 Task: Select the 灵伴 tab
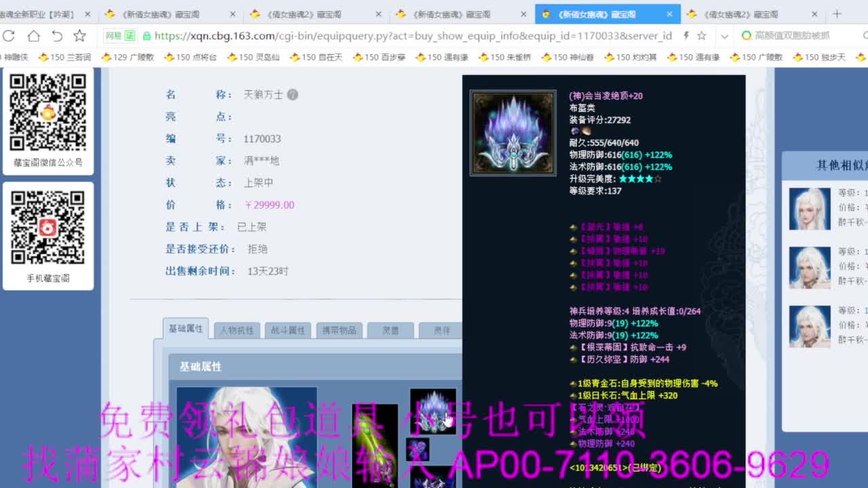(441, 330)
